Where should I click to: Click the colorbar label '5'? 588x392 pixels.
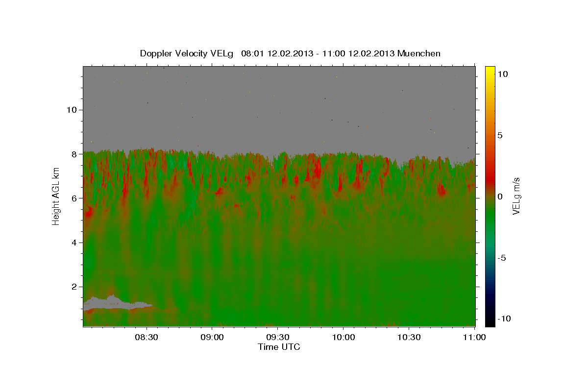click(x=500, y=135)
